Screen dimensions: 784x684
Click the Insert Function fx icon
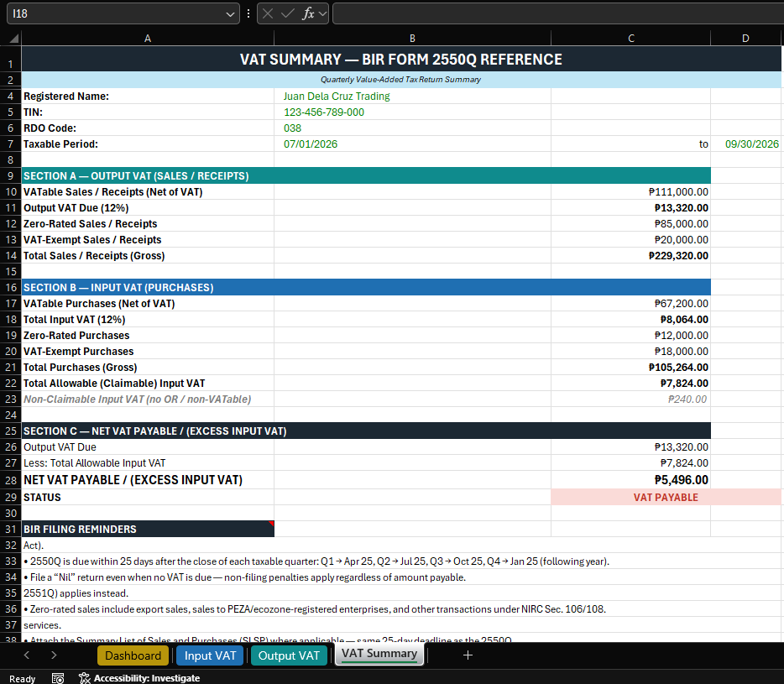click(308, 13)
